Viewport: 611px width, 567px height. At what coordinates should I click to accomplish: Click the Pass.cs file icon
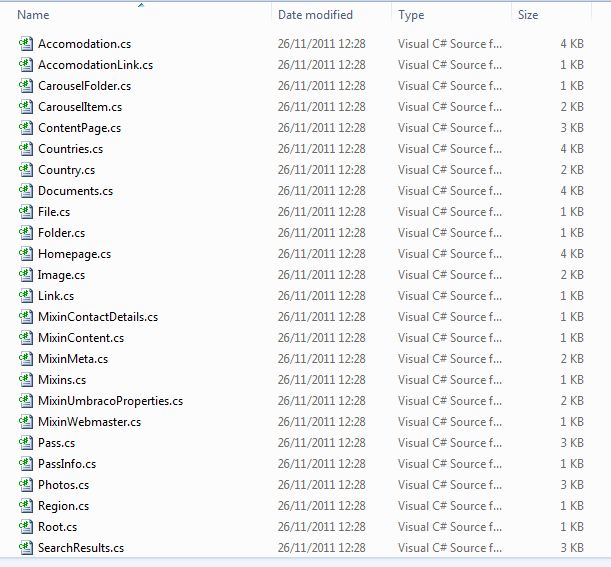coord(26,443)
